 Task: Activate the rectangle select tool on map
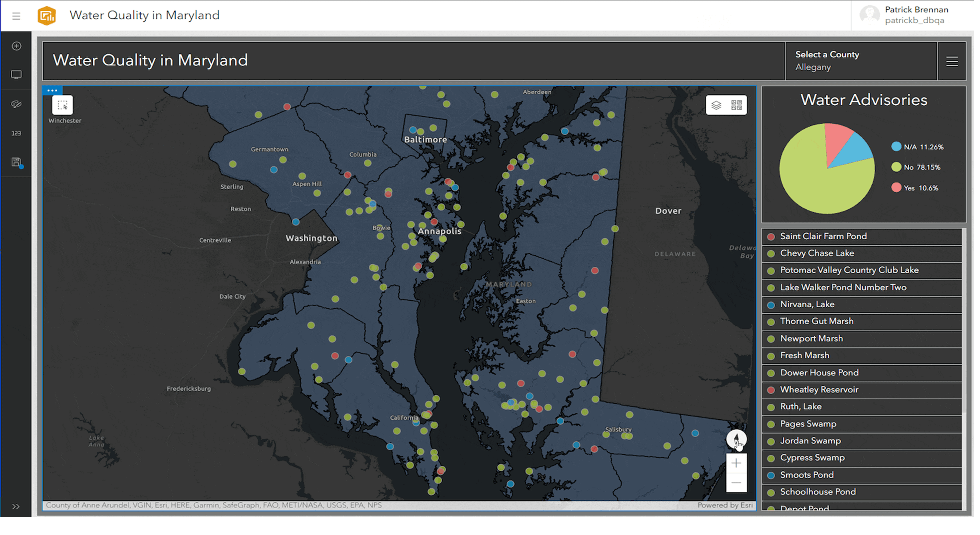62,105
